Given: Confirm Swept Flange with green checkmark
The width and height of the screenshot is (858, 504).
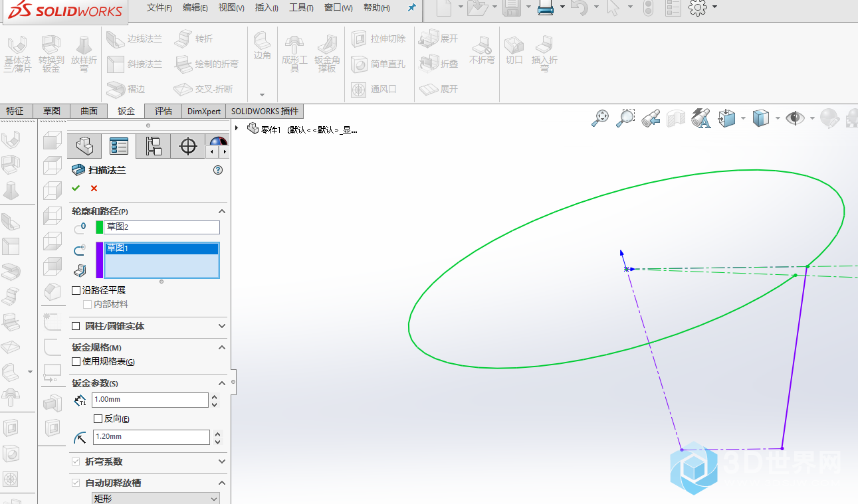Looking at the screenshot, I should pyautogui.click(x=76, y=188).
